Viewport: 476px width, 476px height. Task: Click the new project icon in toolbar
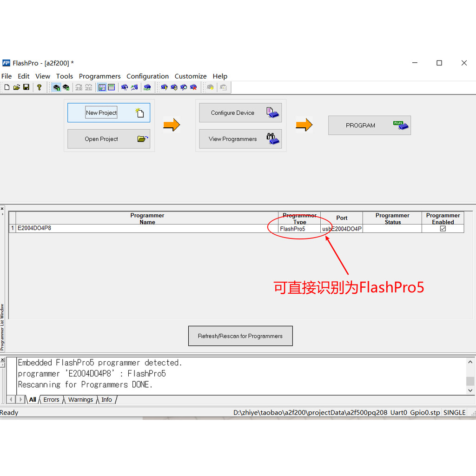coord(7,87)
